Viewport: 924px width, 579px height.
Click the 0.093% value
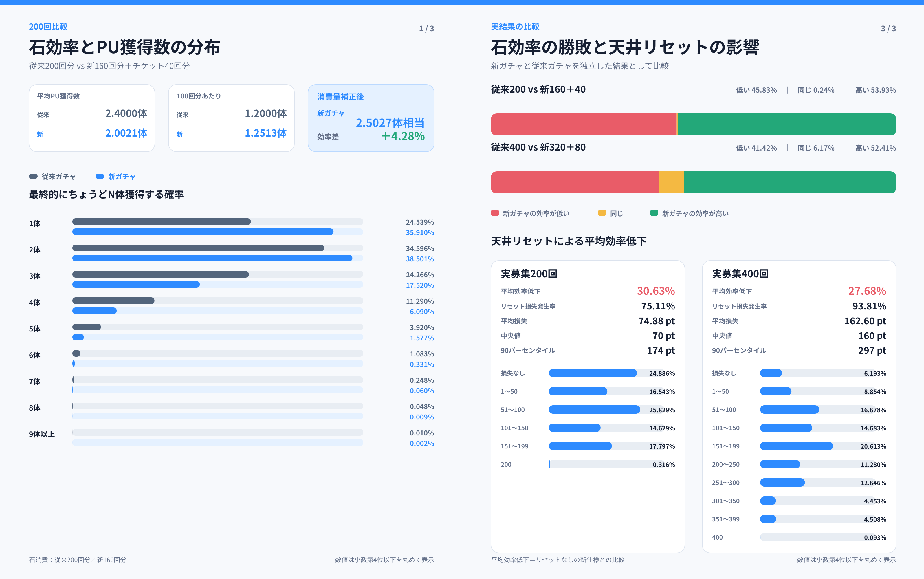coord(875,538)
